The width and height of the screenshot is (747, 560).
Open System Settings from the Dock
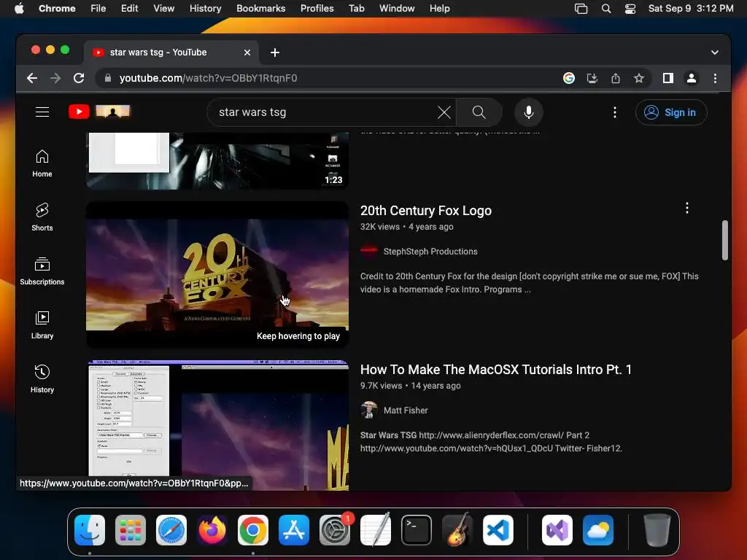click(x=334, y=530)
